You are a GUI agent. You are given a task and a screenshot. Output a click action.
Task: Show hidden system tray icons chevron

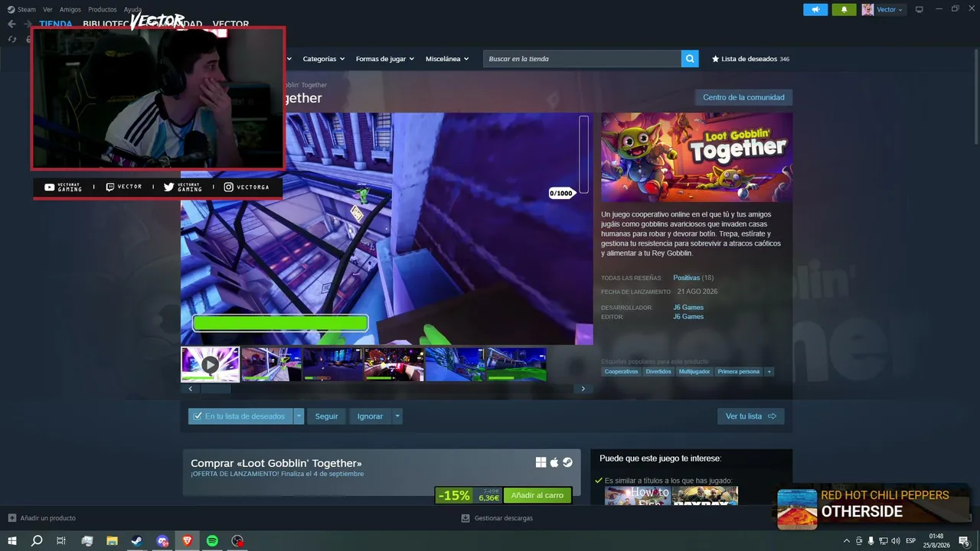846,541
